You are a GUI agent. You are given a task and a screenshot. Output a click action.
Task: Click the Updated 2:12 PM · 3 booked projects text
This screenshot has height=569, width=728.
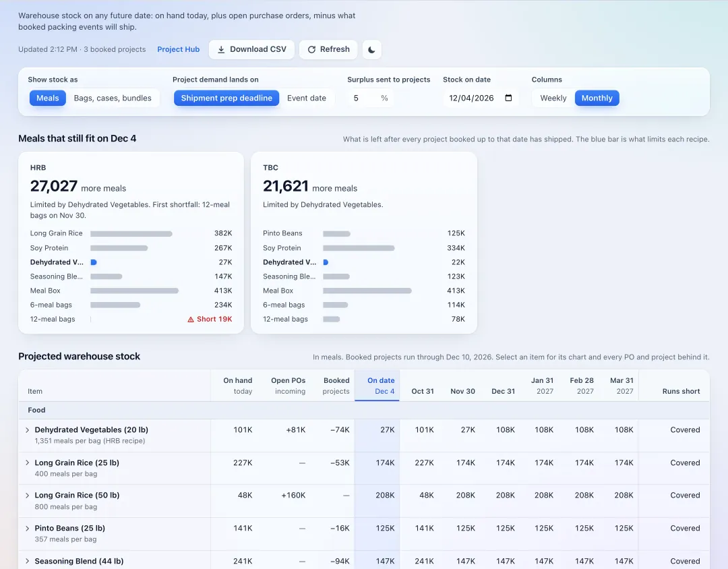tap(82, 49)
